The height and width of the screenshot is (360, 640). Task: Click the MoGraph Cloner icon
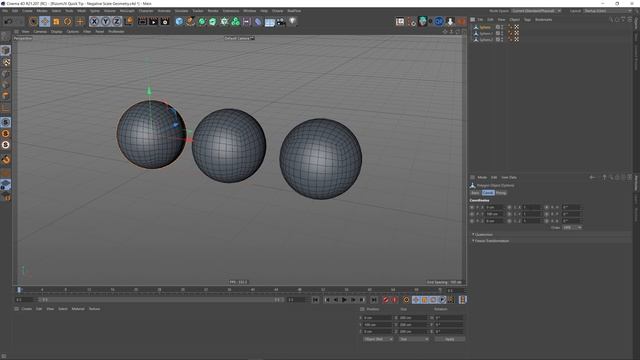pyautogui.click(x=224, y=21)
